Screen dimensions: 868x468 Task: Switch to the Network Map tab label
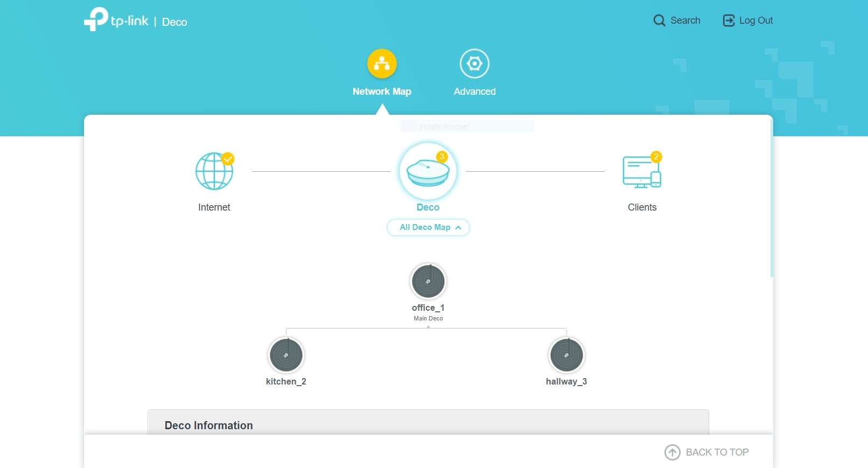coord(382,92)
